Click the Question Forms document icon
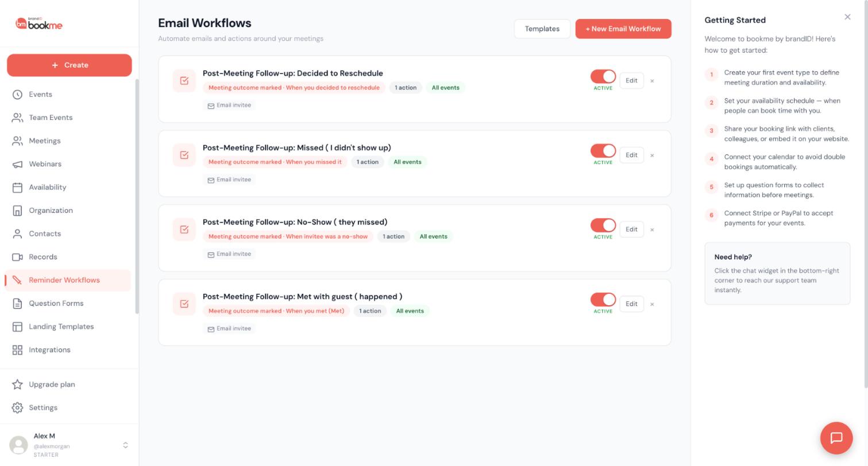Screen dimensions: 868x466 coord(17,304)
